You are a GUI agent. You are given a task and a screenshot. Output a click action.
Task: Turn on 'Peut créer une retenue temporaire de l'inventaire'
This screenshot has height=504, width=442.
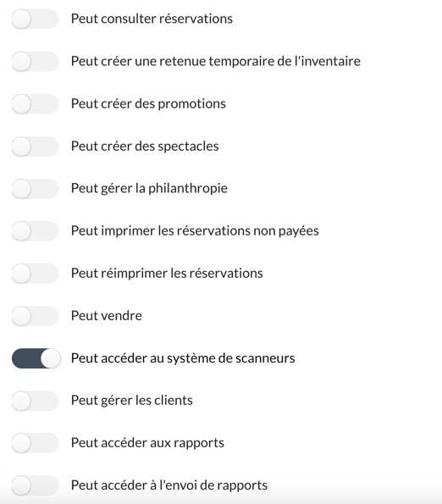coord(36,61)
